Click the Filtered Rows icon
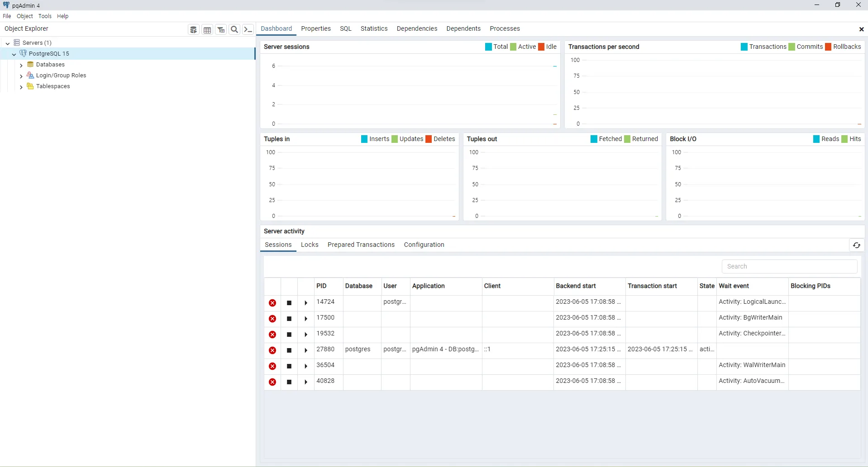 221,30
